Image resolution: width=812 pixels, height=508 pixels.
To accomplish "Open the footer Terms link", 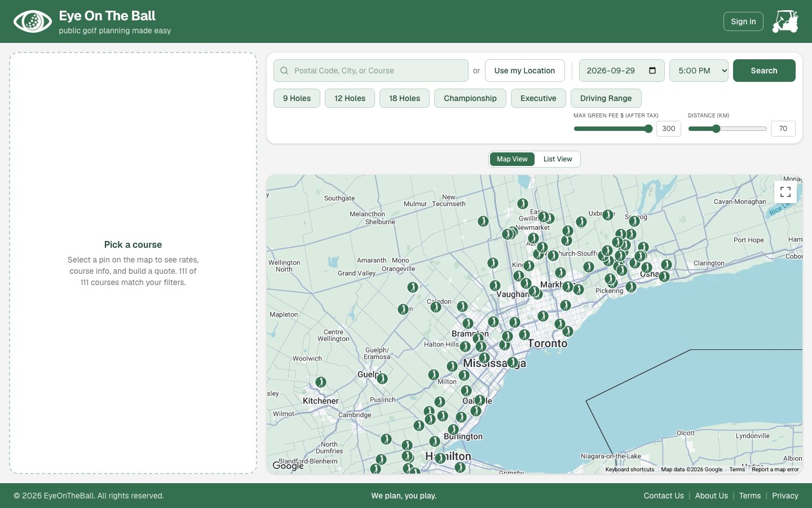I will [750, 496].
